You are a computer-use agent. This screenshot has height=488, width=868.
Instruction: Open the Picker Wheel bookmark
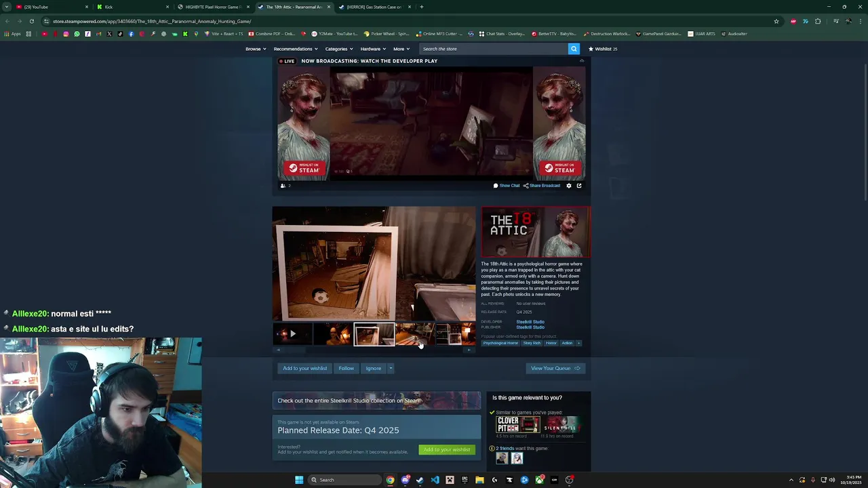click(x=387, y=34)
